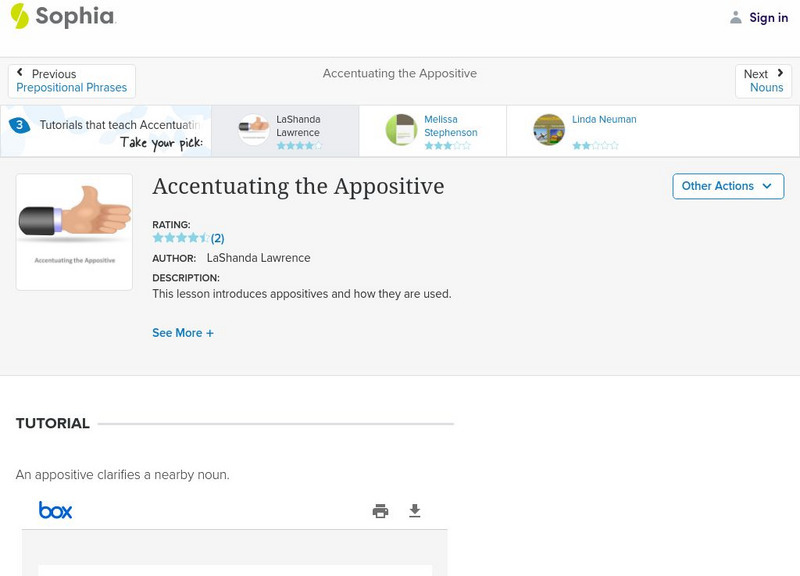Screen dimensions: 800x576
Task: Go back to Prepositional Phrases lesson
Action: point(71,87)
